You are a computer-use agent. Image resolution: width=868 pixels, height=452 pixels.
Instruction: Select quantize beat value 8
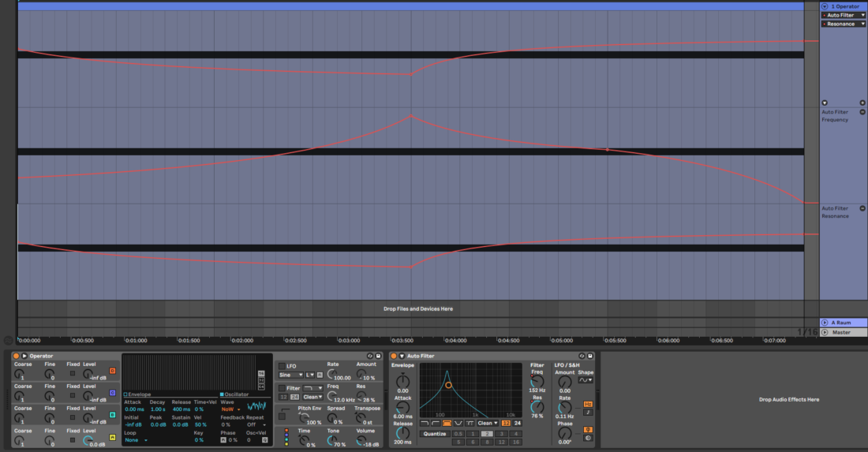click(487, 442)
